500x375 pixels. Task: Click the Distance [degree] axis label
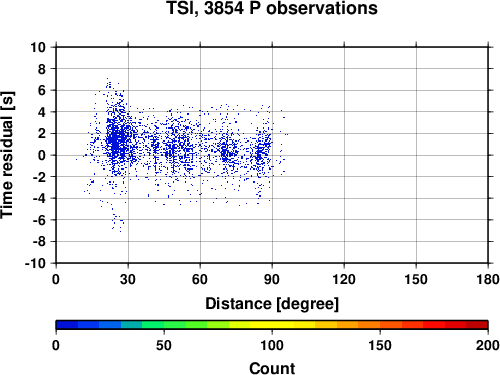point(272,304)
